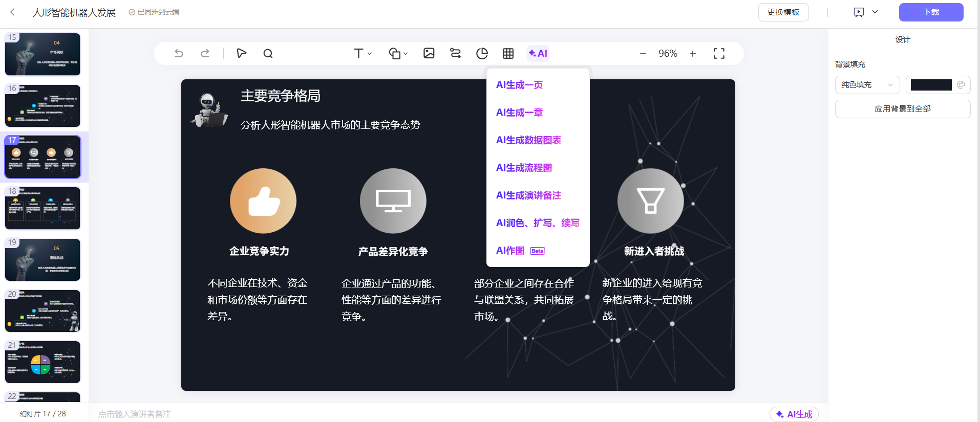This screenshot has height=422, width=980.
Task: Select AI生成流程图 menu item
Action: pyautogui.click(x=524, y=168)
